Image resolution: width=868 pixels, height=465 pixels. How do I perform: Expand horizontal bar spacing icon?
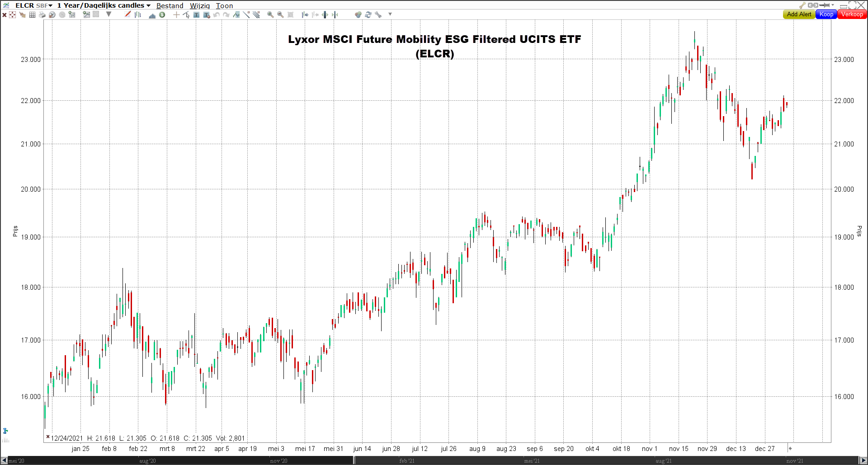tap(325, 15)
